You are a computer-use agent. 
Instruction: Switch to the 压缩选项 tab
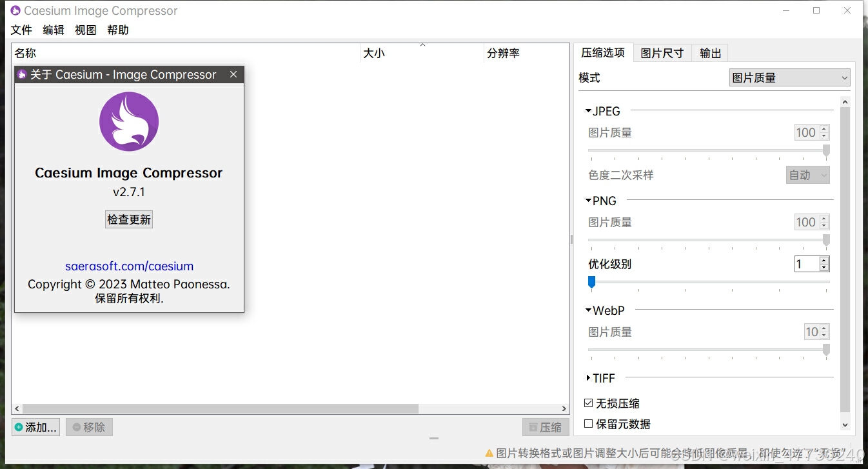[603, 53]
